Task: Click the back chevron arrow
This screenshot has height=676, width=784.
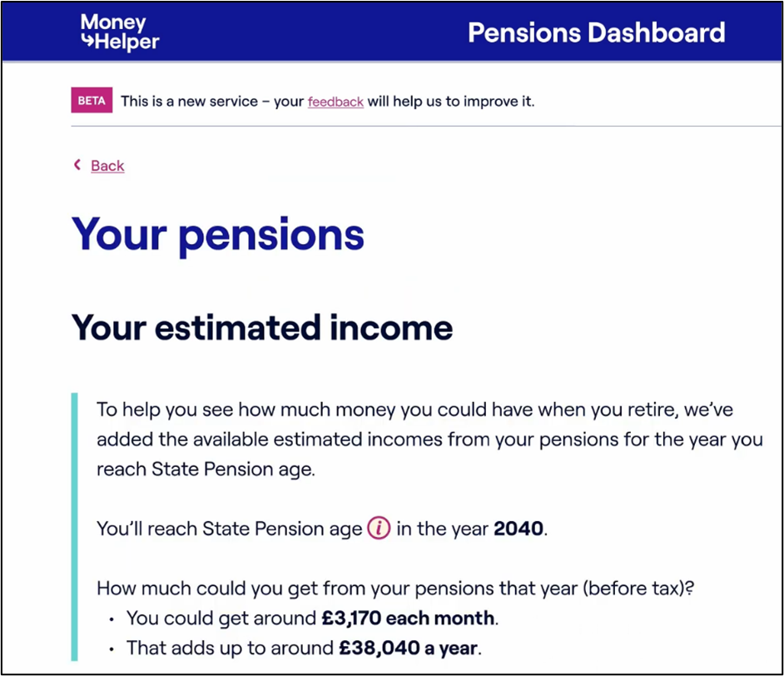Action: coord(77,165)
